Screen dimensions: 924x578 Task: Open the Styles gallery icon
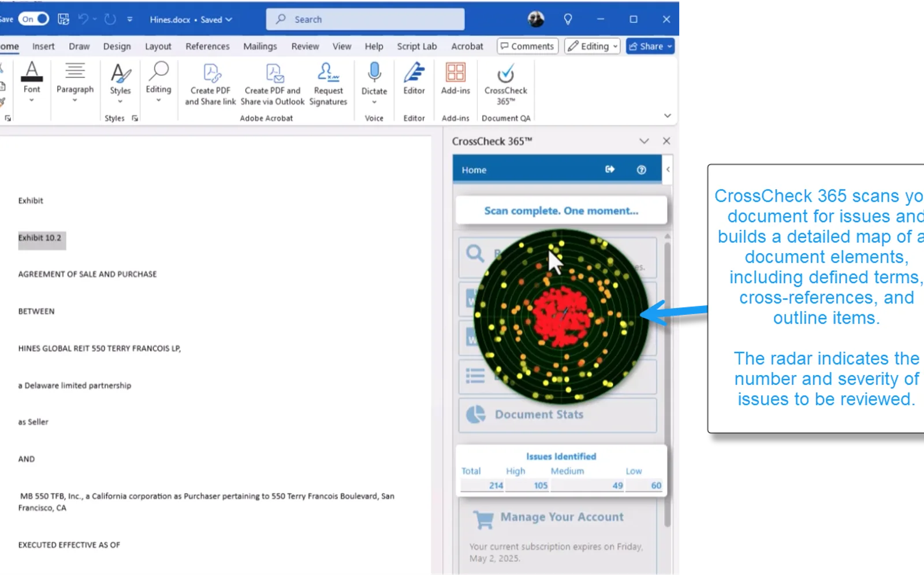121,73
